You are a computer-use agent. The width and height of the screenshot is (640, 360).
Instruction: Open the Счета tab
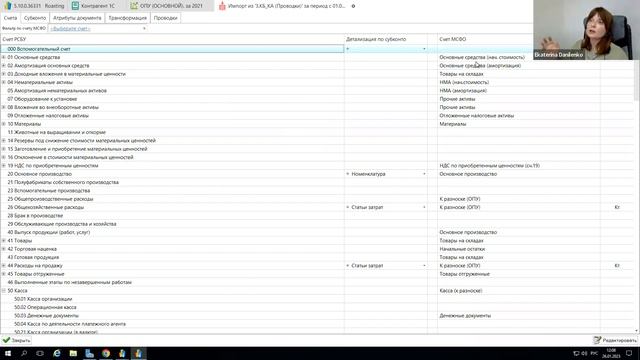tap(10, 18)
